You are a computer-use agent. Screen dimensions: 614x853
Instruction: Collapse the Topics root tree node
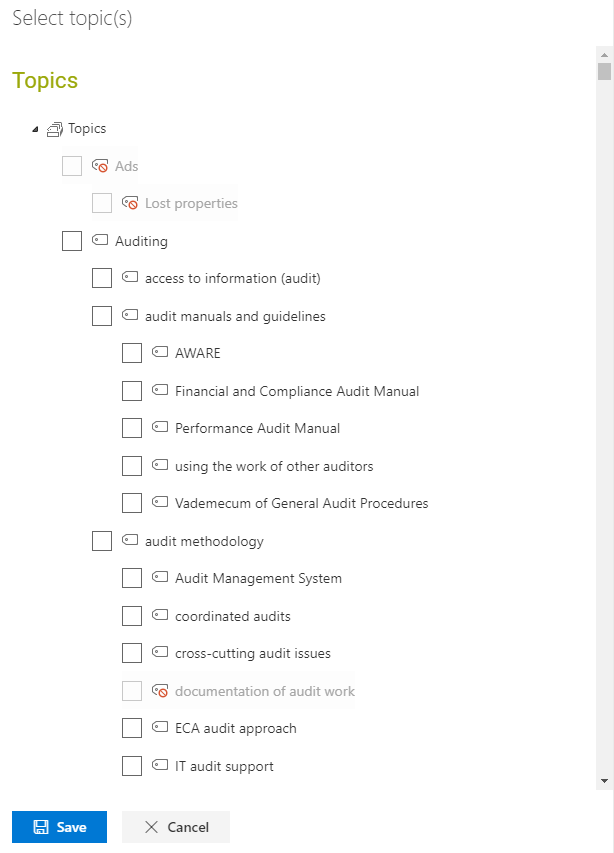tap(35, 129)
